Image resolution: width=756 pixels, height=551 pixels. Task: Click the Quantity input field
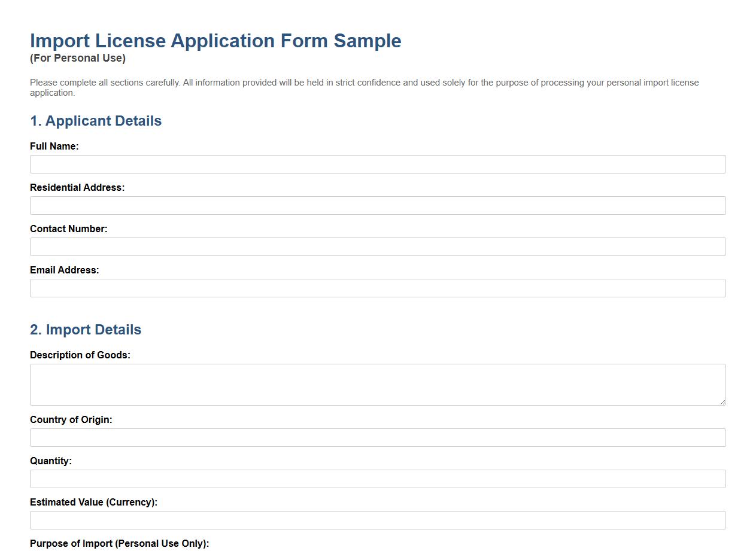377,479
